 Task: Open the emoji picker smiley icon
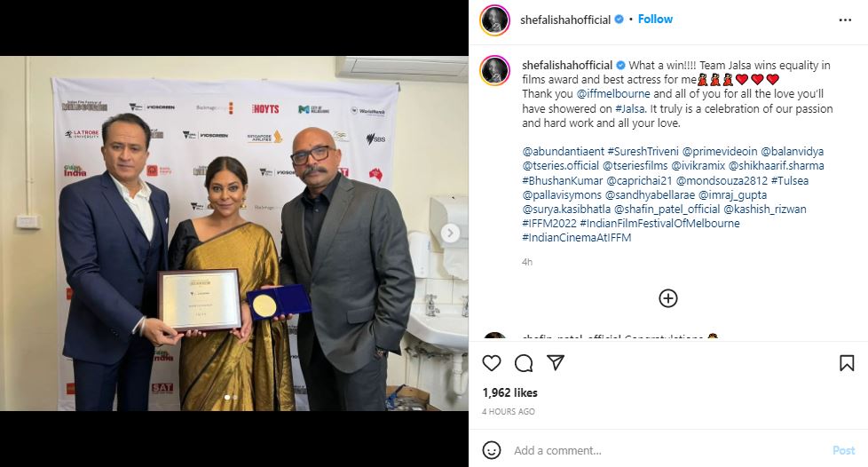click(x=492, y=450)
